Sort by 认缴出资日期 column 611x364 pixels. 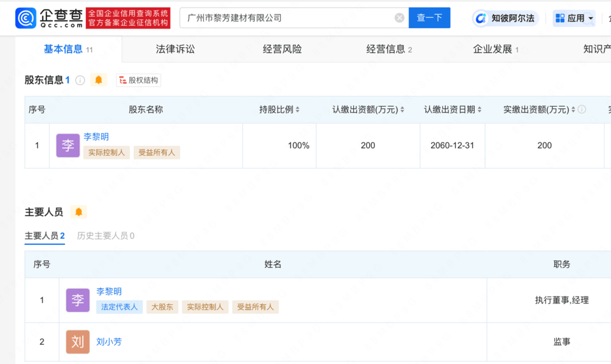point(479,110)
